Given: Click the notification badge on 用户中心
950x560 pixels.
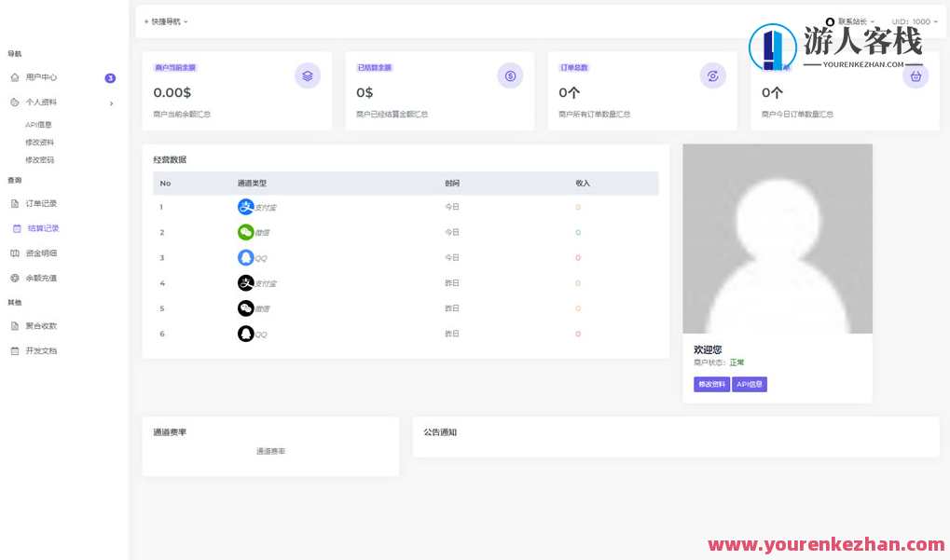Looking at the screenshot, I should coord(110,77).
